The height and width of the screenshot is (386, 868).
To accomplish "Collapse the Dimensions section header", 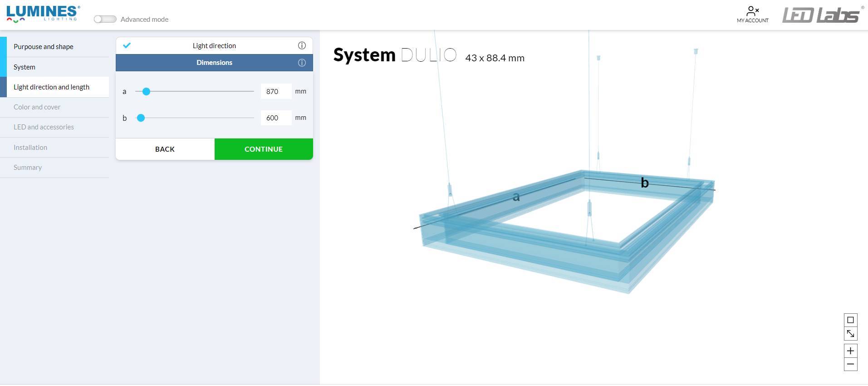I will [x=214, y=63].
